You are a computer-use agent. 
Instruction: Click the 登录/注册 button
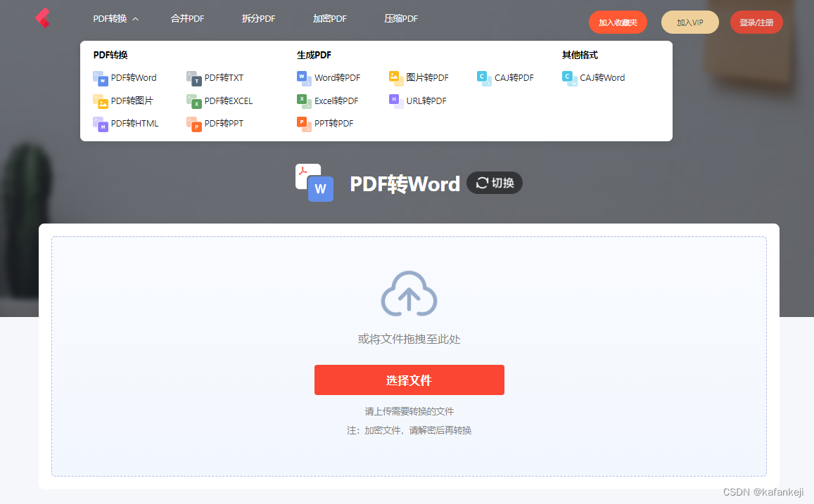[x=756, y=22]
